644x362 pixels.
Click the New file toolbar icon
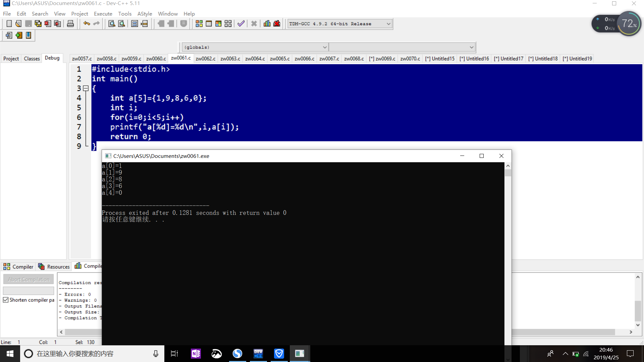click(9, 24)
